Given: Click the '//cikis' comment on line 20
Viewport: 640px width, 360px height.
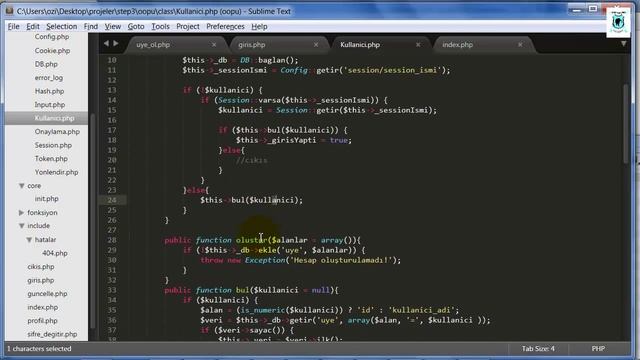Looking at the screenshot, I should point(251,160).
